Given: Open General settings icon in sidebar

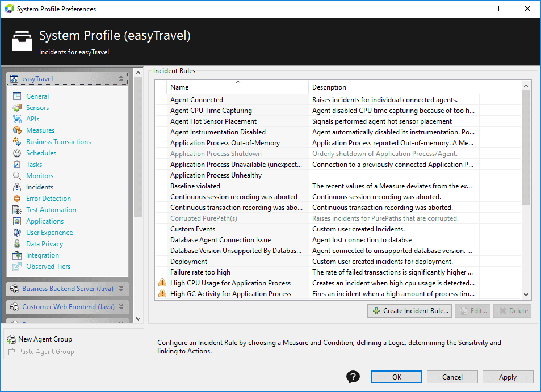Looking at the screenshot, I should pyautogui.click(x=17, y=96).
